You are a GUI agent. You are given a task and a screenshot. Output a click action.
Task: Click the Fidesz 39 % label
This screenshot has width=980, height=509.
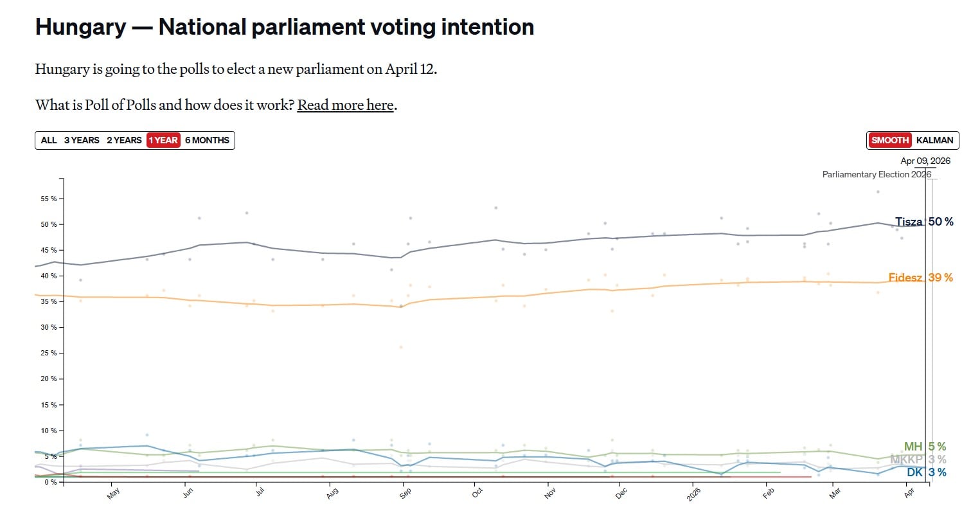point(920,278)
